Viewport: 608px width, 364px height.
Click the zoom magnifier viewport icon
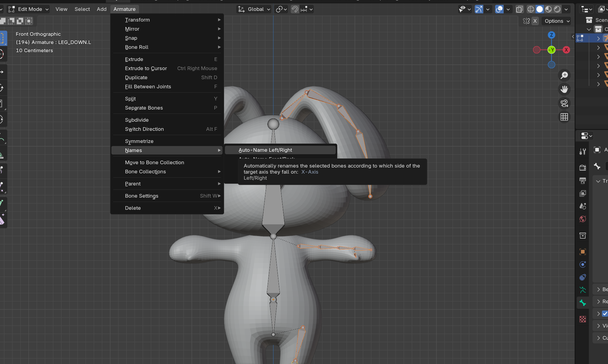point(564,75)
